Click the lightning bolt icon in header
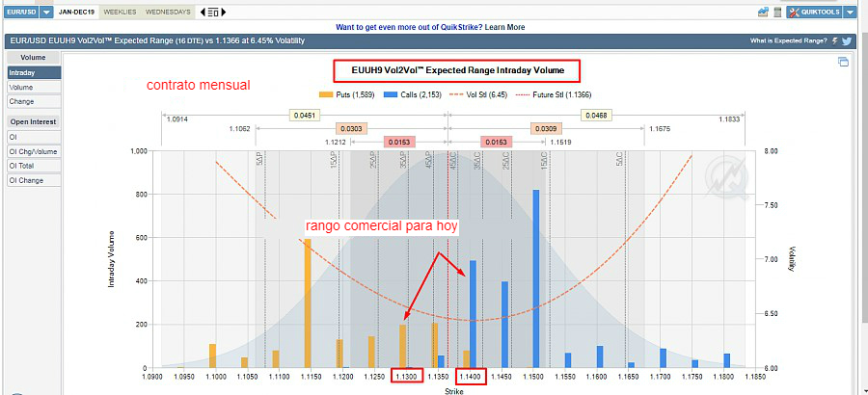 pos(835,41)
